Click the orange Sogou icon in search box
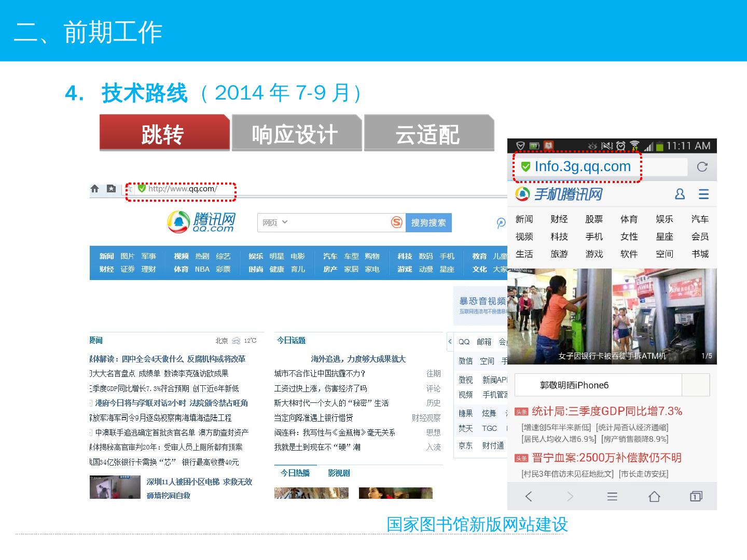747x560 pixels. 397,222
